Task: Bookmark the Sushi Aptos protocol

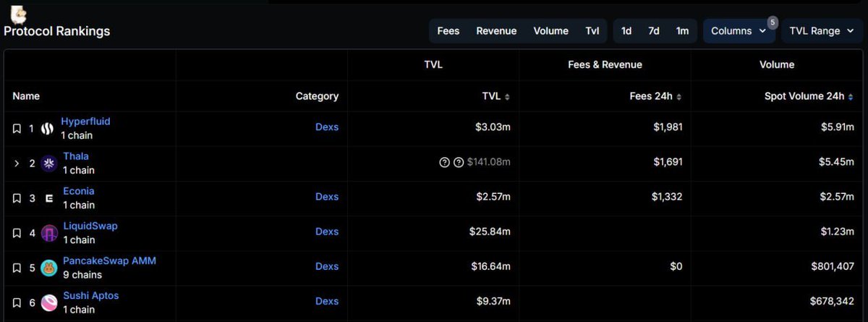Action: (x=17, y=302)
